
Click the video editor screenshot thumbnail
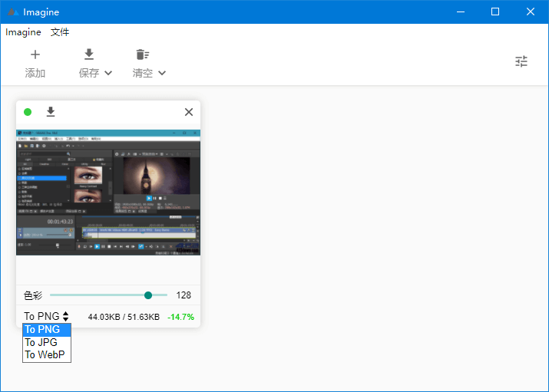tap(107, 192)
